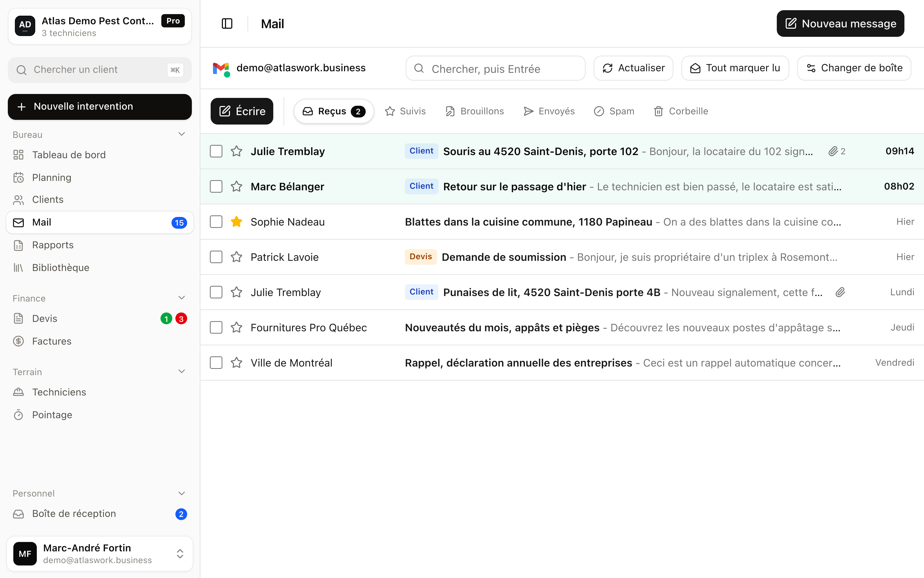Collapse the Personnel section

[x=181, y=493]
